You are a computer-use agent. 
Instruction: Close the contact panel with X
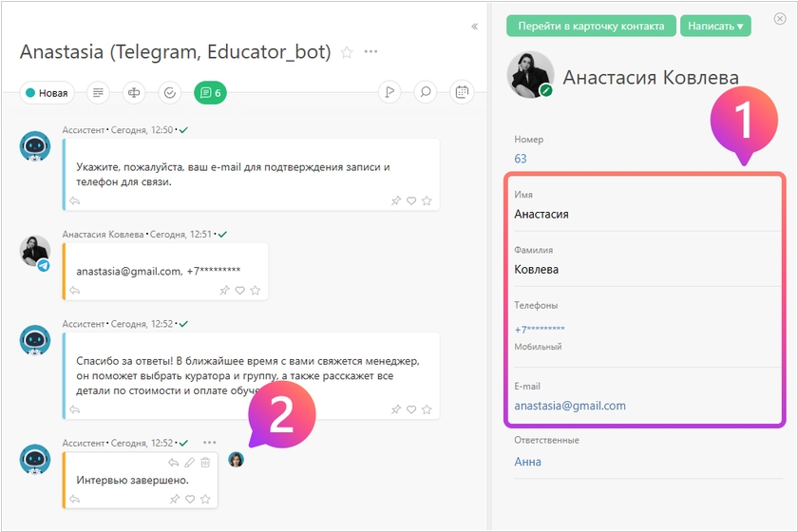point(780,18)
